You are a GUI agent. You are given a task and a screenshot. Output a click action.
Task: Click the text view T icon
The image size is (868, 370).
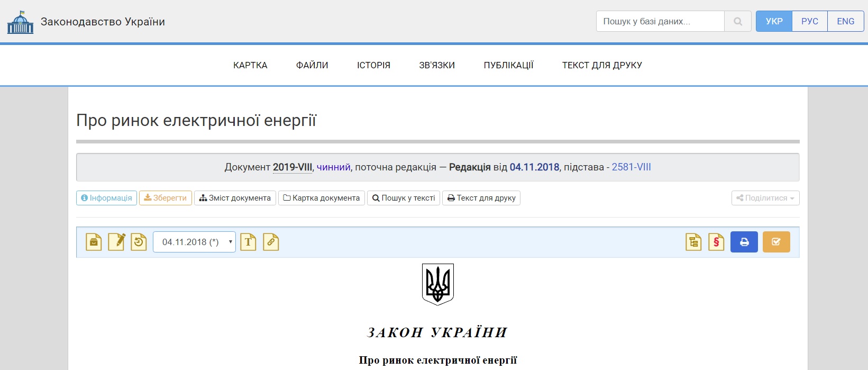pyautogui.click(x=248, y=242)
